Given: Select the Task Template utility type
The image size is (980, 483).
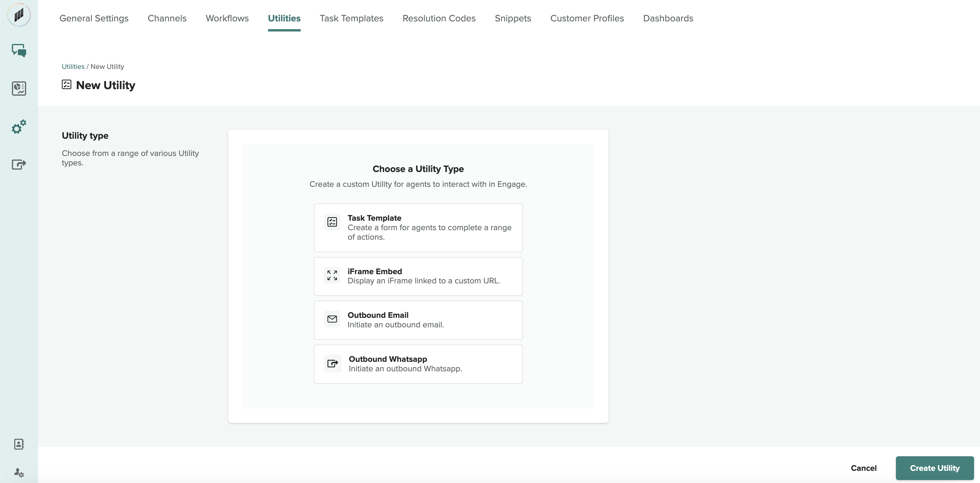Looking at the screenshot, I should (418, 228).
